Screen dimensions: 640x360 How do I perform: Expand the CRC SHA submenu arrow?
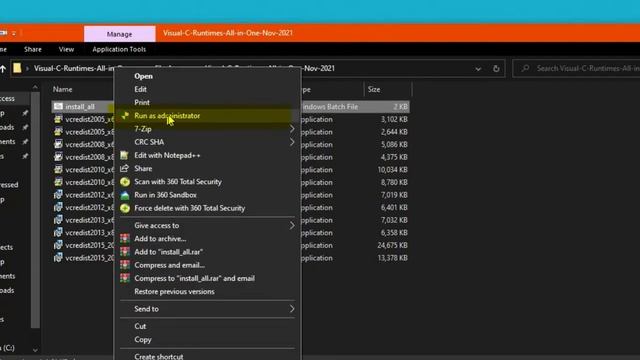(292, 142)
